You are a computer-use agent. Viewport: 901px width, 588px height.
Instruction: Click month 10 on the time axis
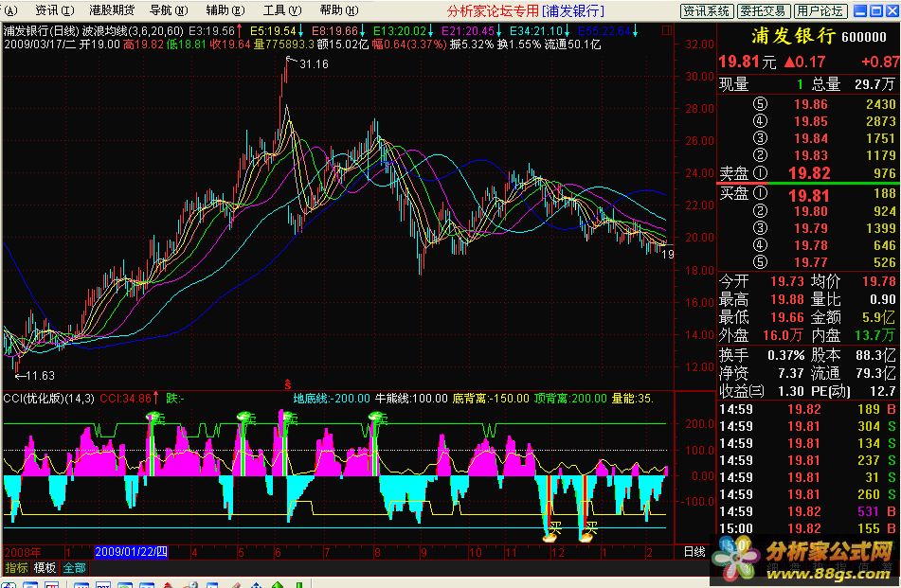coord(475,553)
